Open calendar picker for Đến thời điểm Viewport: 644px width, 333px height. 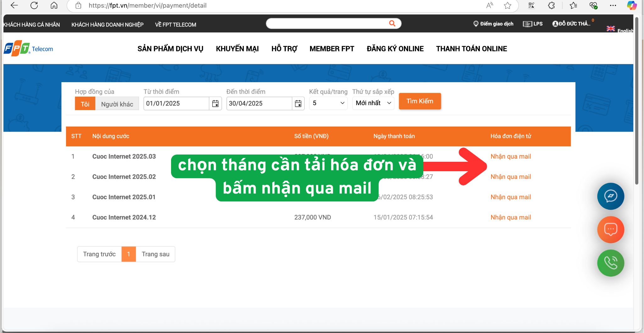pos(298,104)
